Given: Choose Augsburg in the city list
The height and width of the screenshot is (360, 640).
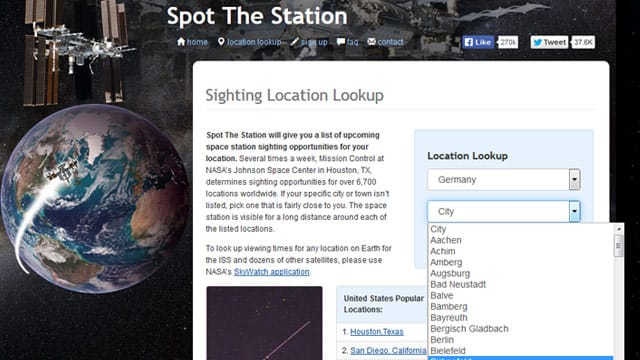Looking at the screenshot, I should [x=450, y=273].
